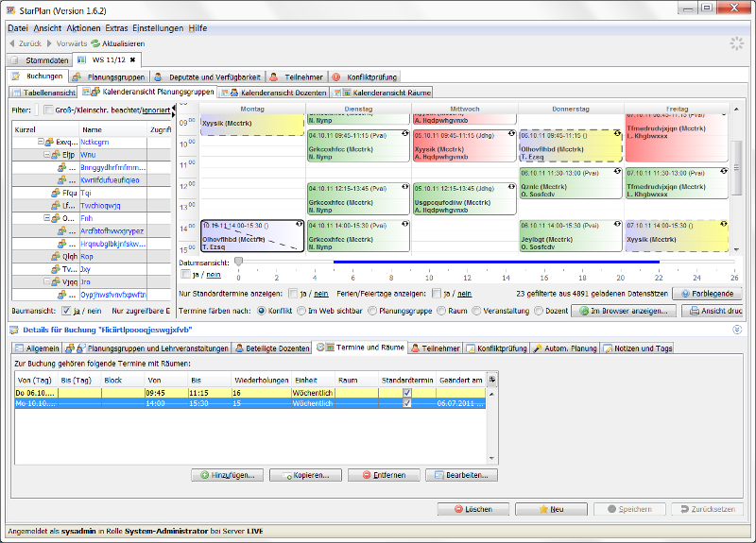Click the Filter text input field
756x543 pixels.
[37, 110]
